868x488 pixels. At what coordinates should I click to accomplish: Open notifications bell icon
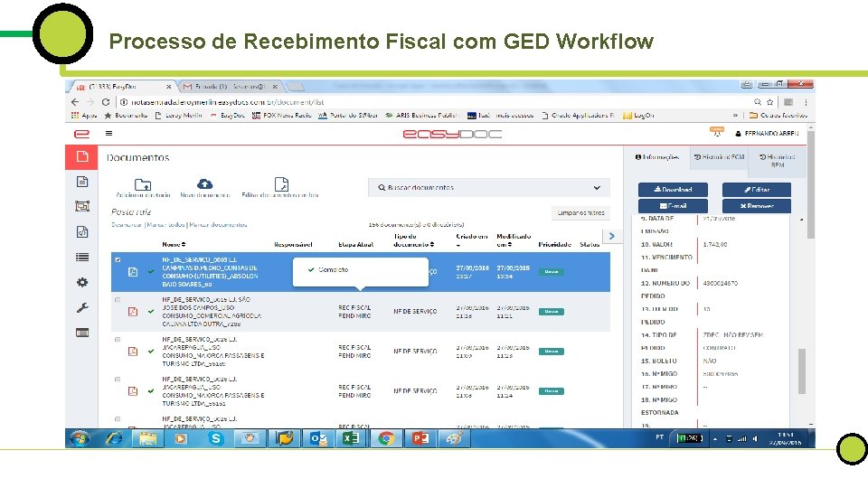716,132
